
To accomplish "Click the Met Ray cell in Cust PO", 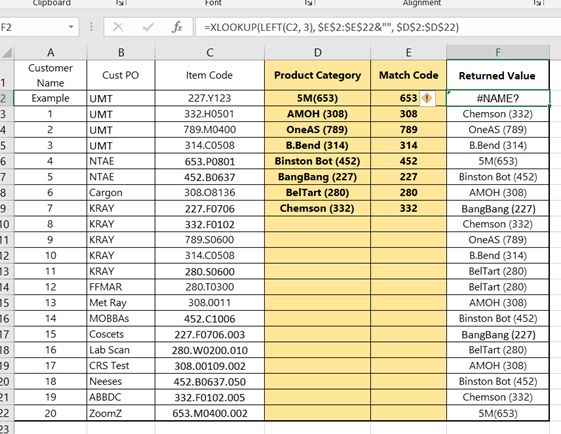I will 121,303.
